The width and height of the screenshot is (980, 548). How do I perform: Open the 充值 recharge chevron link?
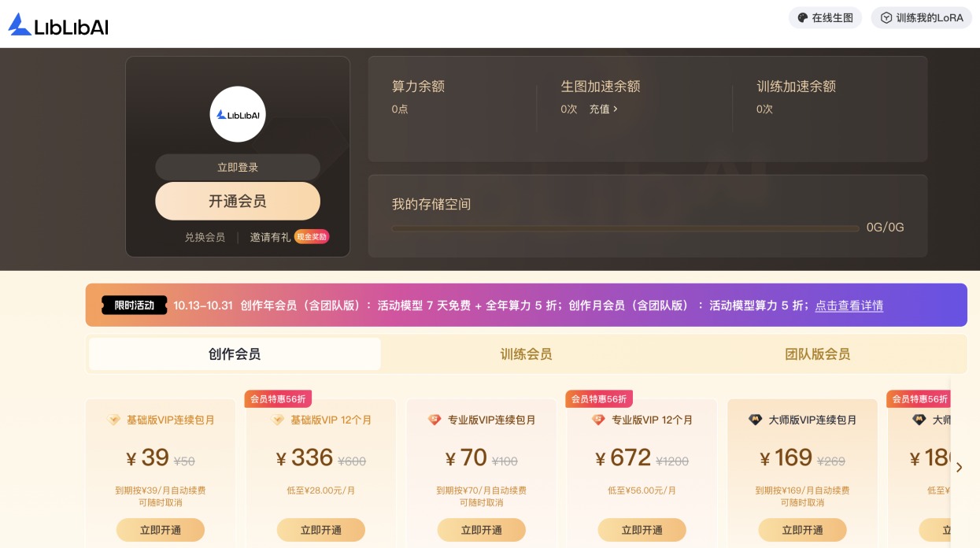tap(604, 109)
